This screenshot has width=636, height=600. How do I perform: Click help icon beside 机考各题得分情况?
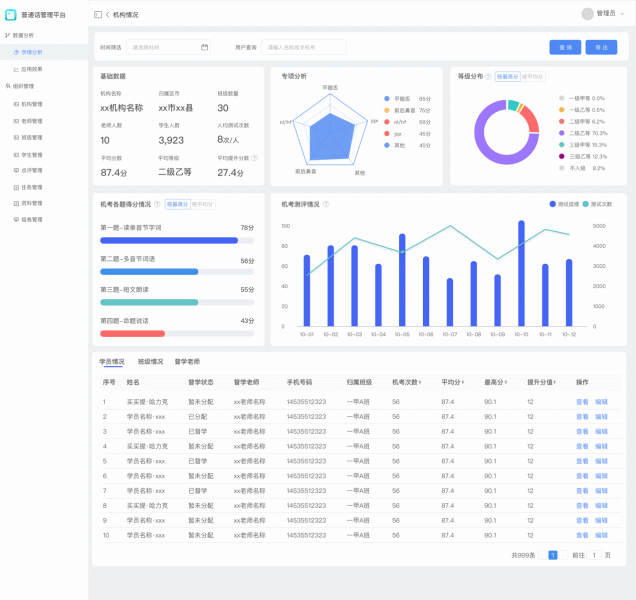158,204
